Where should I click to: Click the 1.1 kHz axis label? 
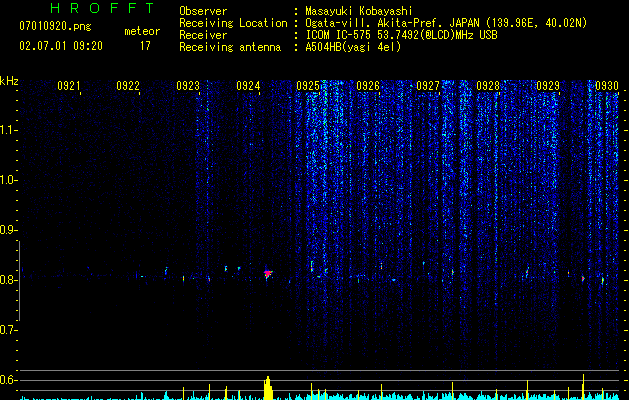click(9, 130)
